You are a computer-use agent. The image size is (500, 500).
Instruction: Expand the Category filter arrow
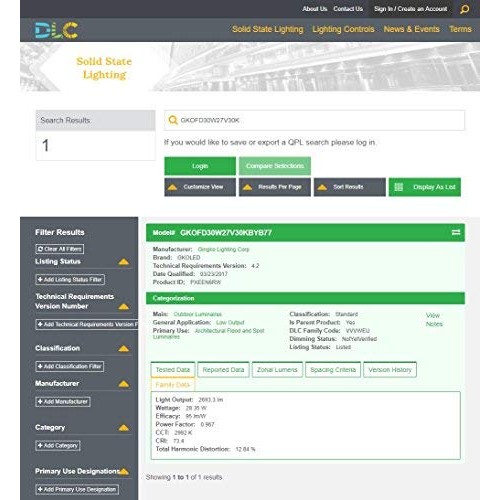point(124,428)
